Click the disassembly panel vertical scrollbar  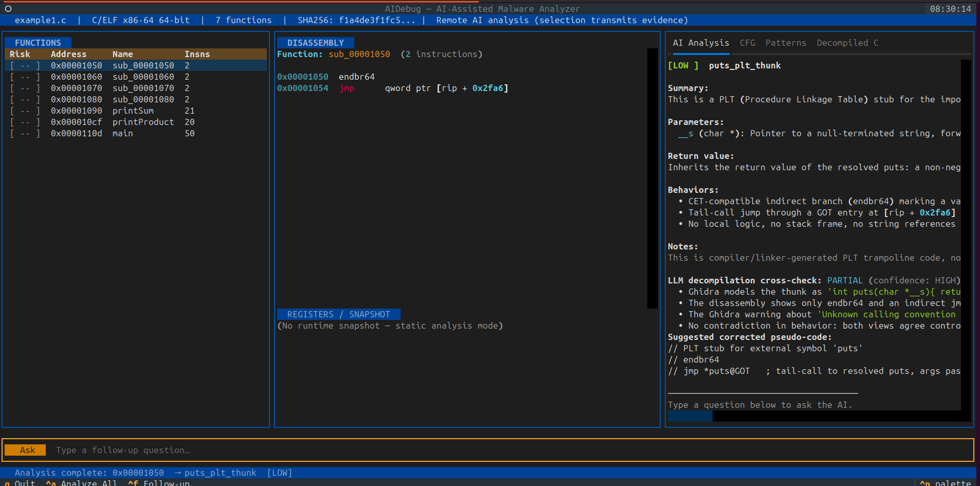coord(652,178)
